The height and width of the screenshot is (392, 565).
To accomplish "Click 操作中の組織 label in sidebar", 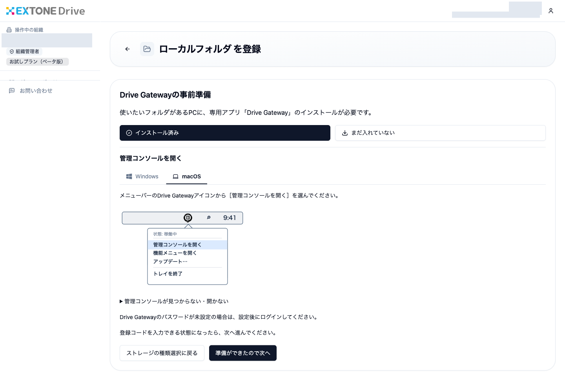I will 29,30.
